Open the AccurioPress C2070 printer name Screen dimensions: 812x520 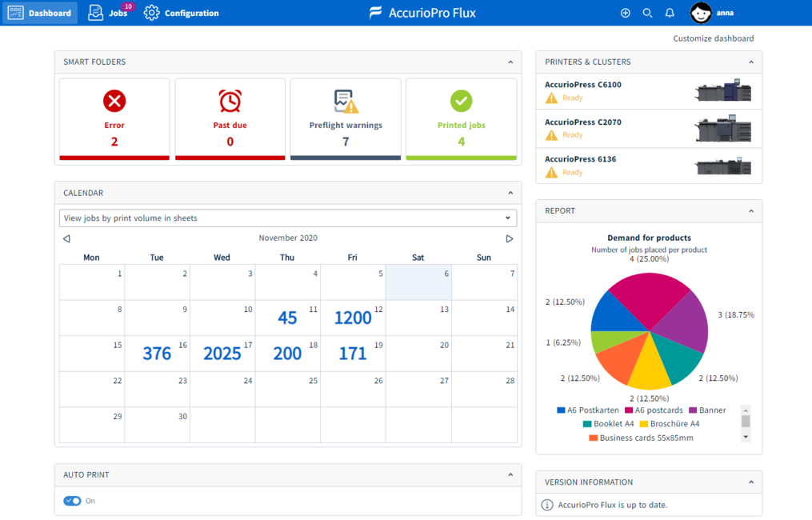[x=583, y=122]
